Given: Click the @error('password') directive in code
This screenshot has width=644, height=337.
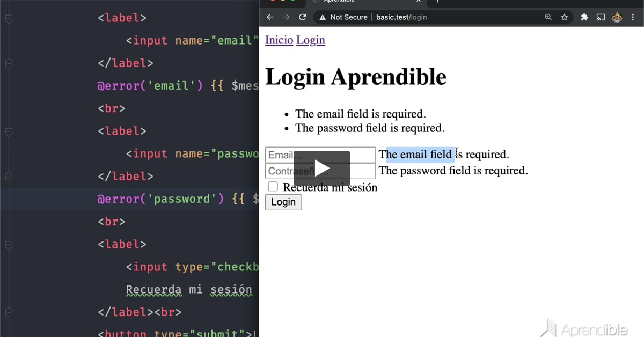Looking at the screenshot, I should click(x=162, y=199).
